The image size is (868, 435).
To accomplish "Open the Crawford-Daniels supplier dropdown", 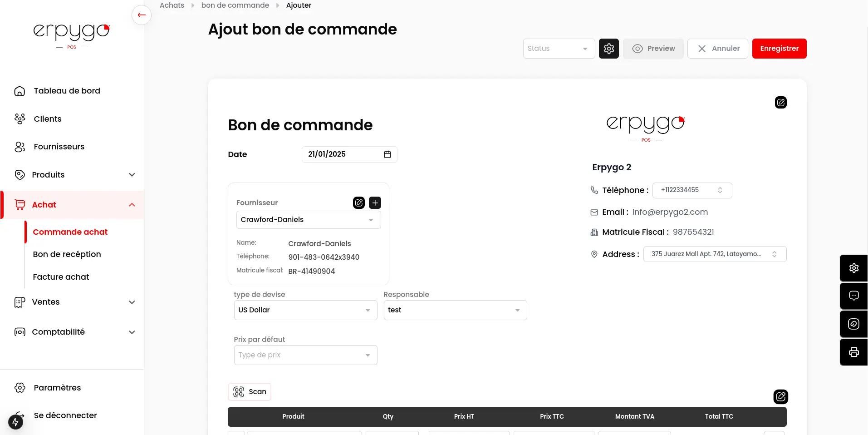I will (308, 220).
